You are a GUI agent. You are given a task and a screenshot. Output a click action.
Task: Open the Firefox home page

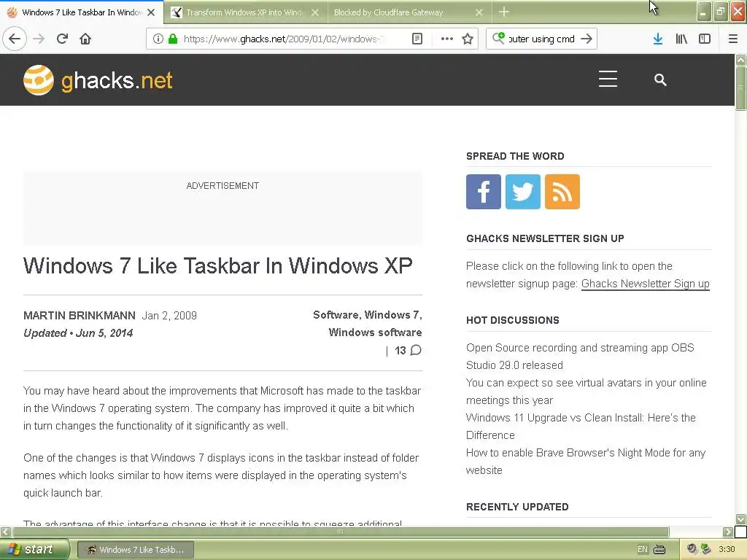pos(85,39)
